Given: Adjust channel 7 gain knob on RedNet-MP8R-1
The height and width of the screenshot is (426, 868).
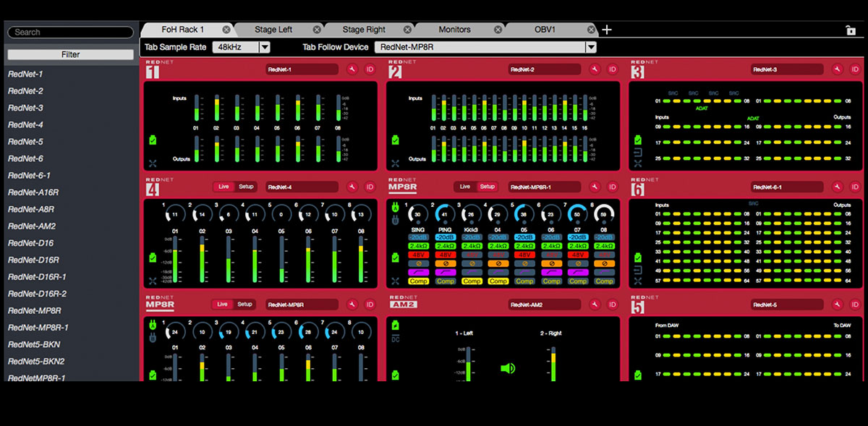Looking at the screenshot, I should [578, 214].
